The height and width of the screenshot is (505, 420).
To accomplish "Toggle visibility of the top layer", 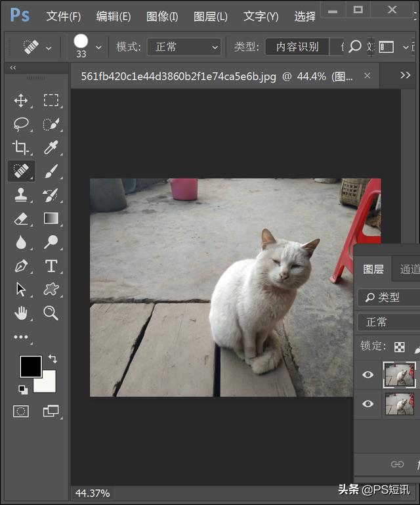I will pyautogui.click(x=368, y=374).
